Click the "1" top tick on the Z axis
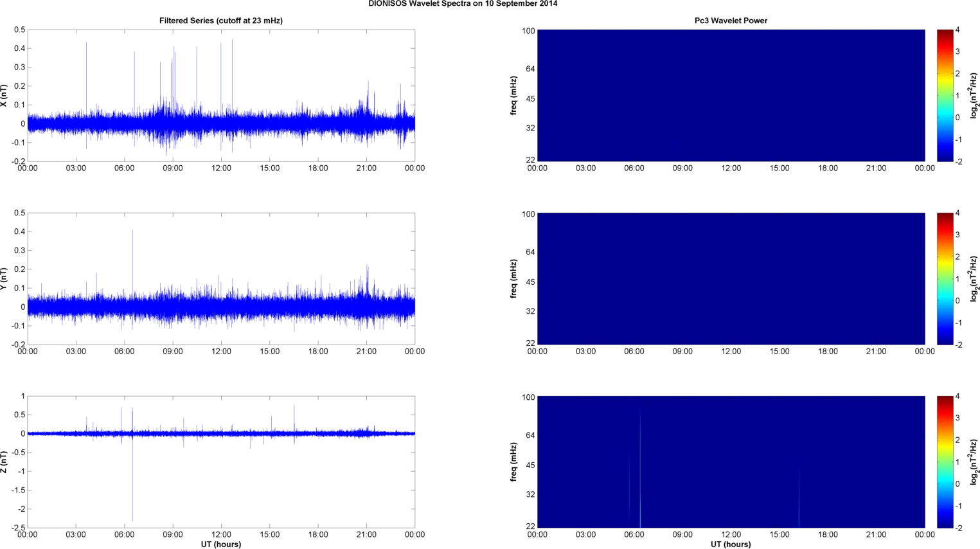 tap(23, 397)
